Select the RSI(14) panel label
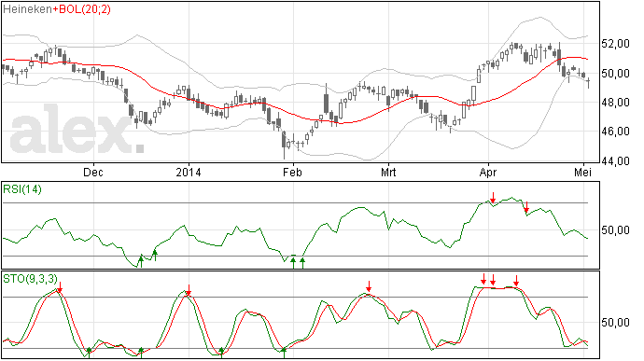The image size is (644, 361). point(22,189)
